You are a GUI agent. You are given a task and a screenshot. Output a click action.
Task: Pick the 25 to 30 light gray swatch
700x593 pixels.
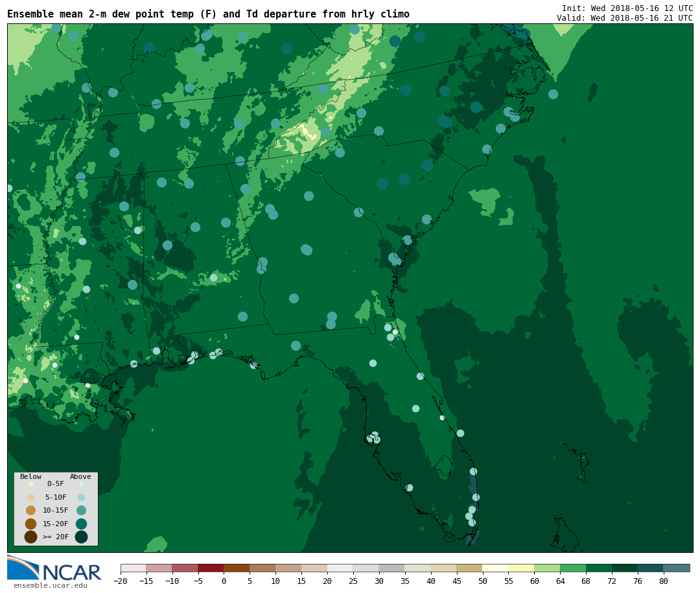366,568
